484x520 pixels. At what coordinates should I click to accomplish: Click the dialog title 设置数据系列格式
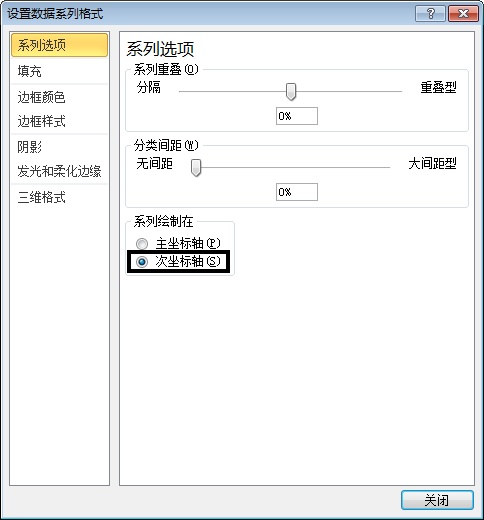point(55,14)
